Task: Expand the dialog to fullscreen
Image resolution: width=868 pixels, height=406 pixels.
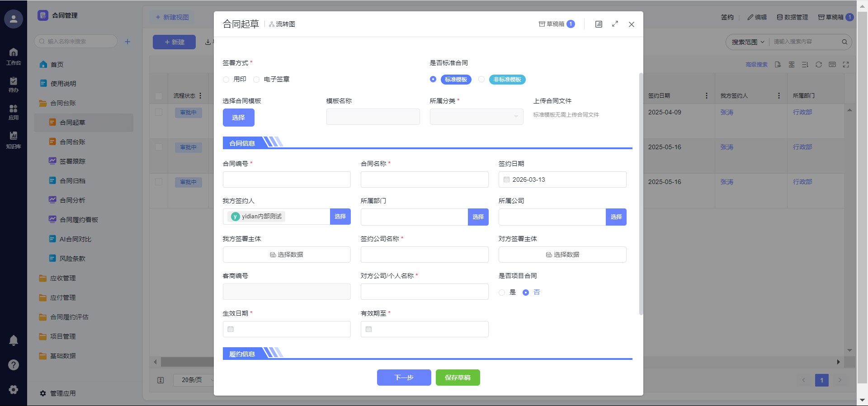Action: coord(615,24)
